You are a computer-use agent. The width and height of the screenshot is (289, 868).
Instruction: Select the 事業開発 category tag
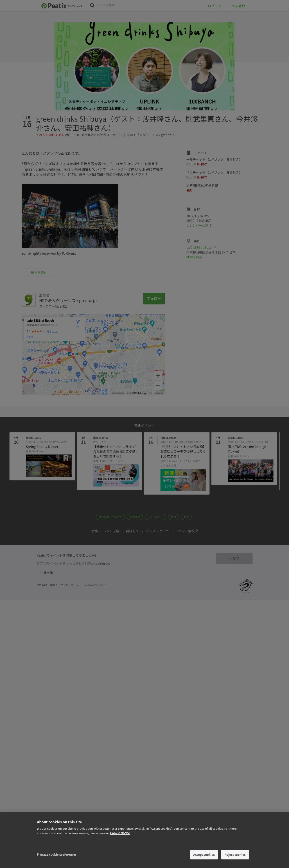[x=135, y=516]
